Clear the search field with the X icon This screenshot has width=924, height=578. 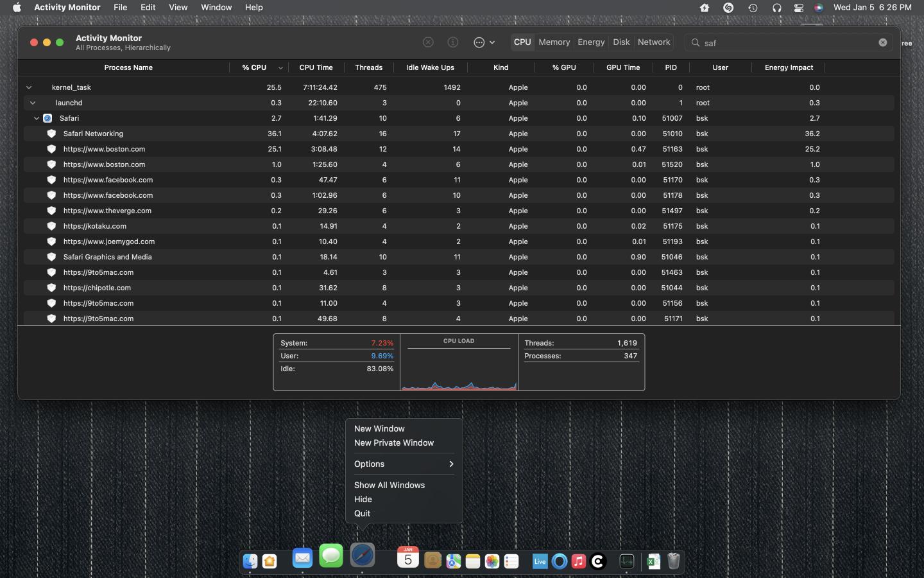[883, 42]
